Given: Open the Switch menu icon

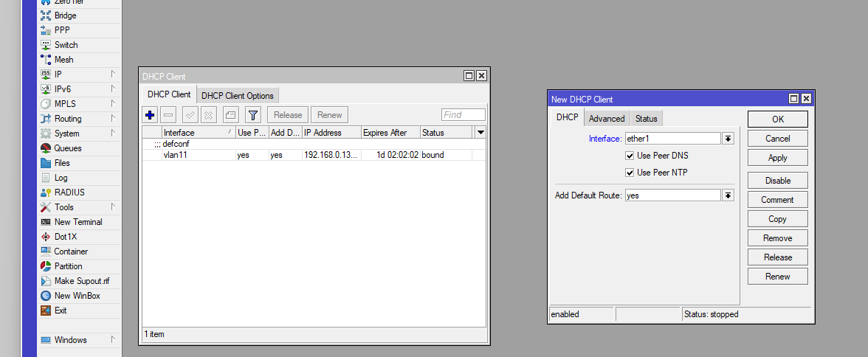Looking at the screenshot, I should pos(46,45).
